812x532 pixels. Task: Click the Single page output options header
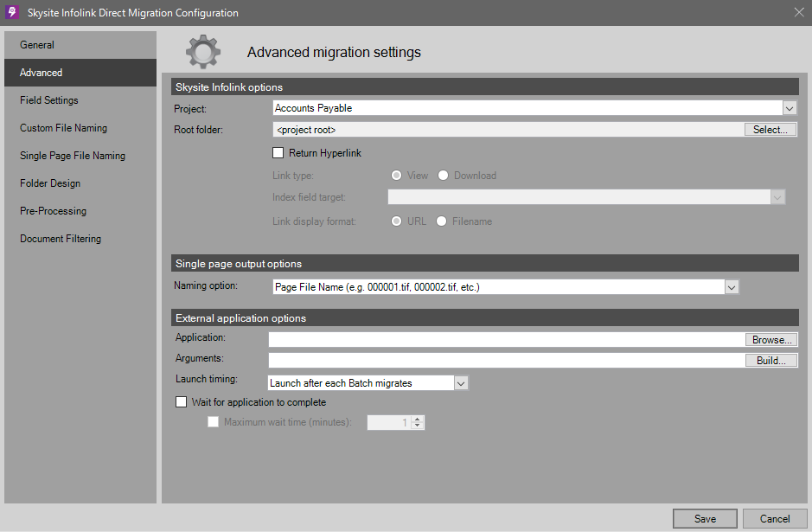tap(485, 263)
